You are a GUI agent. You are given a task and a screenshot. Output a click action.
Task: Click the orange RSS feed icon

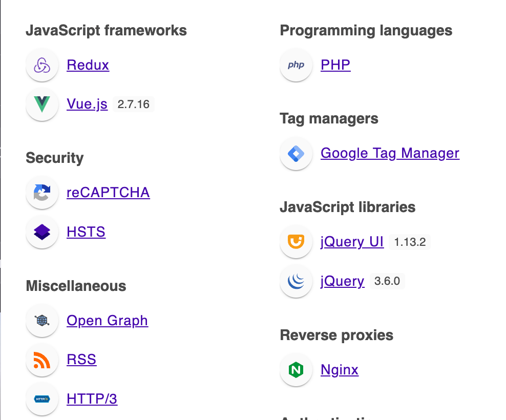coord(42,360)
